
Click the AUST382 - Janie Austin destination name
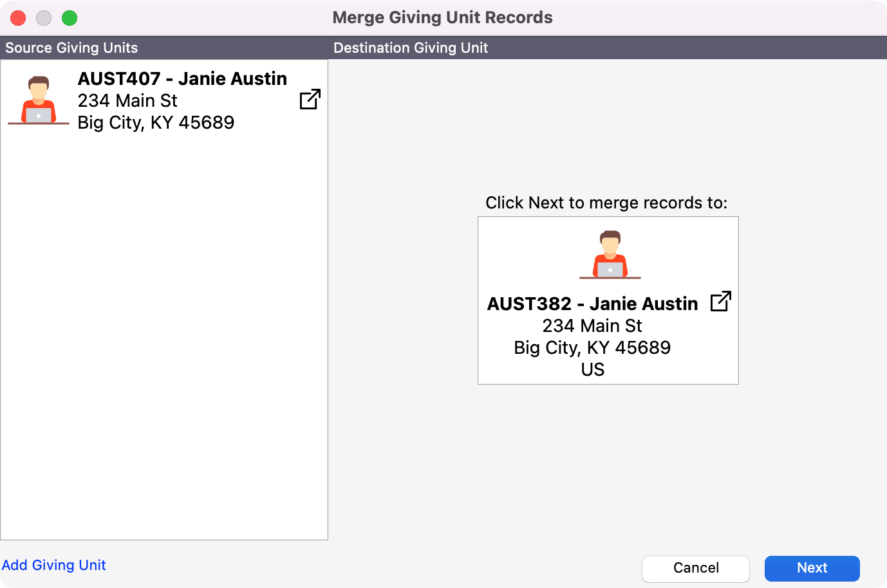(x=592, y=304)
